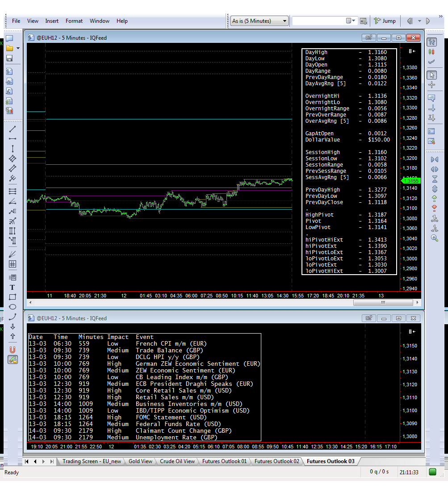Switch chart to candlestick style

point(432,52)
